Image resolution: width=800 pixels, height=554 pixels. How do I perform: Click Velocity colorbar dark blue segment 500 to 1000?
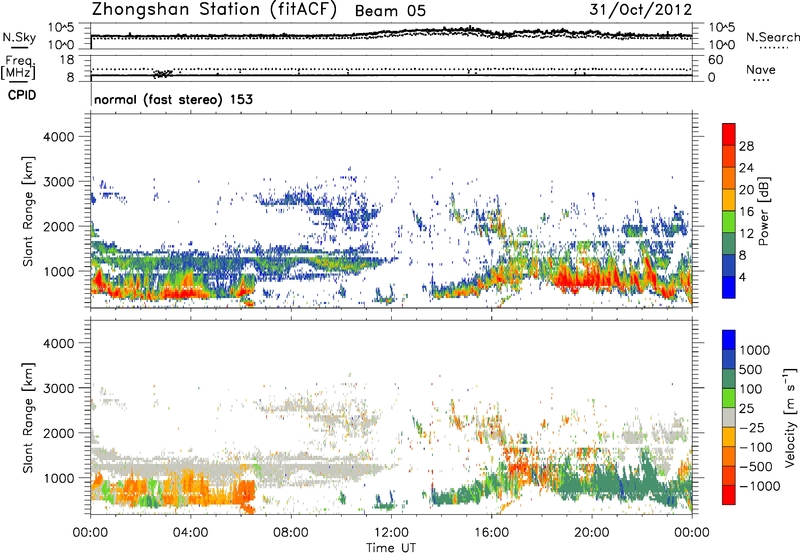(729, 359)
